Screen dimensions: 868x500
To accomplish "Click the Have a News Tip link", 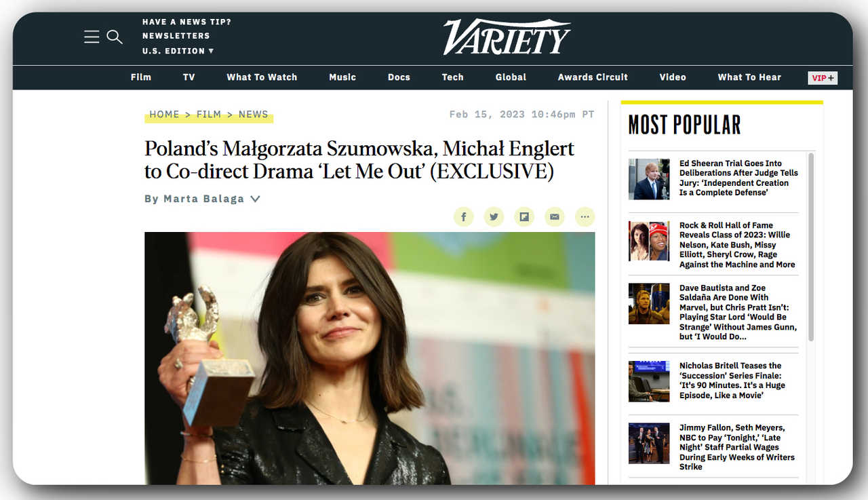I will pyautogui.click(x=186, y=22).
